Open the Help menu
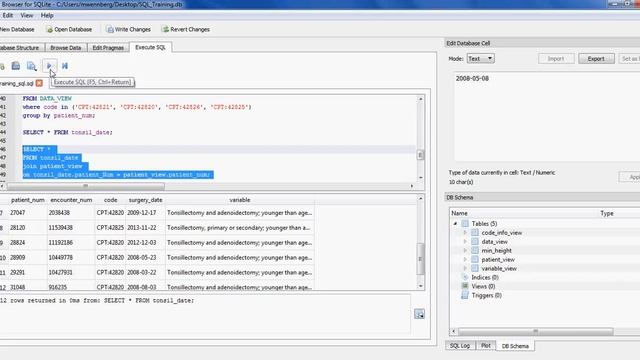Screen dimensions: 640x360 (47, 16)
